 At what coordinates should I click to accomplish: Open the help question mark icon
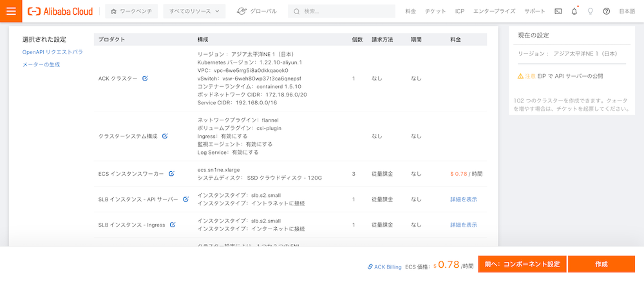(x=606, y=11)
